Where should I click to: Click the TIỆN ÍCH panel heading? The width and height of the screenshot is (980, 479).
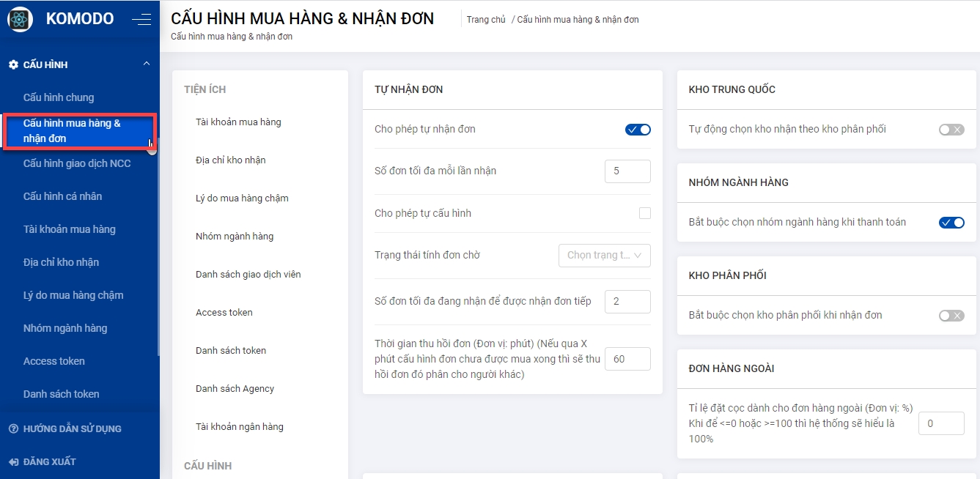(205, 89)
